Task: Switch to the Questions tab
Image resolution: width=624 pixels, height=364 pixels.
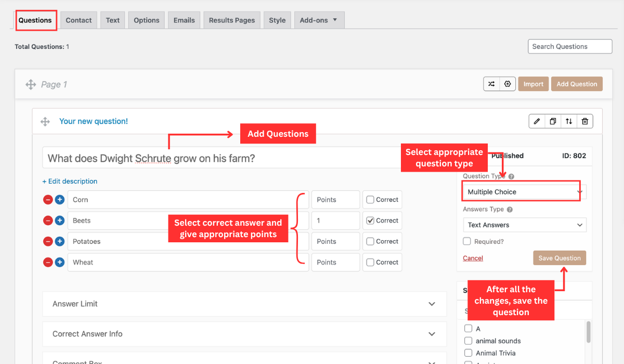Action: [35, 20]
